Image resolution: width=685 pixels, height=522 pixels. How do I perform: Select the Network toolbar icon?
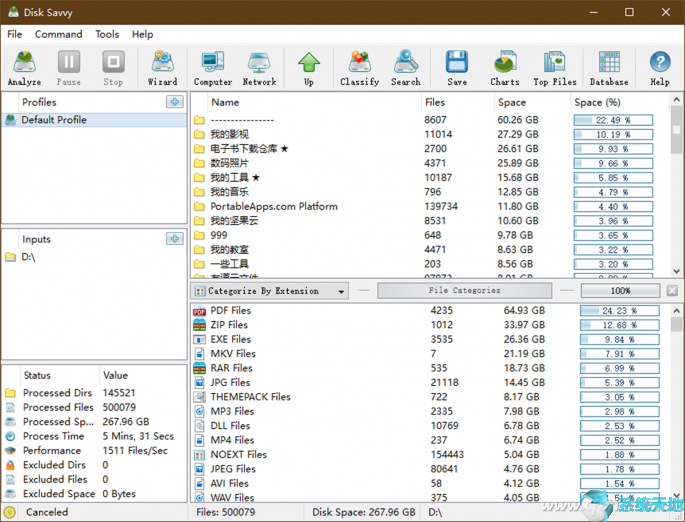pyautogui.click(x=259, y=68)
